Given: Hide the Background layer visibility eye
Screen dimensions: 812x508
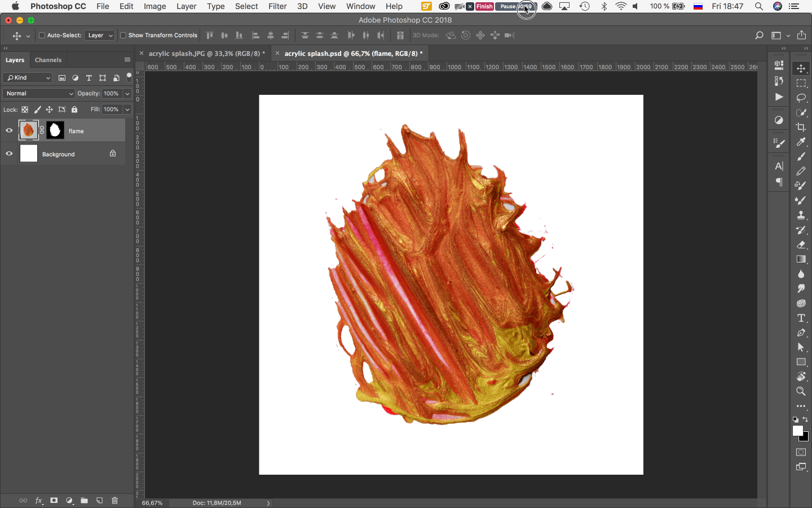Looking at the screenshot, I should (9, 154).
